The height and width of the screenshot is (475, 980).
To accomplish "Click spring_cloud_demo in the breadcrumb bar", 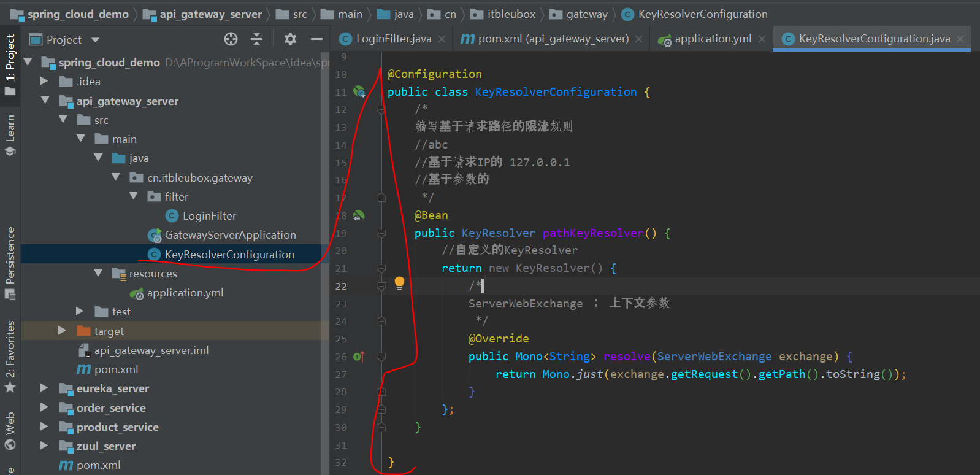I will pos(70,14).
